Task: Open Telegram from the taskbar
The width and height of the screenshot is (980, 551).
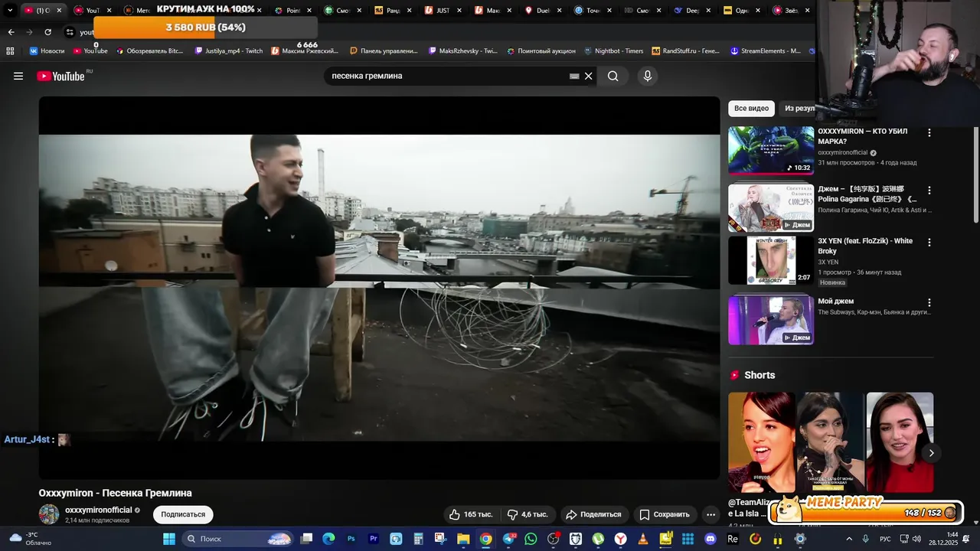Action: click(x=509, y=539)
